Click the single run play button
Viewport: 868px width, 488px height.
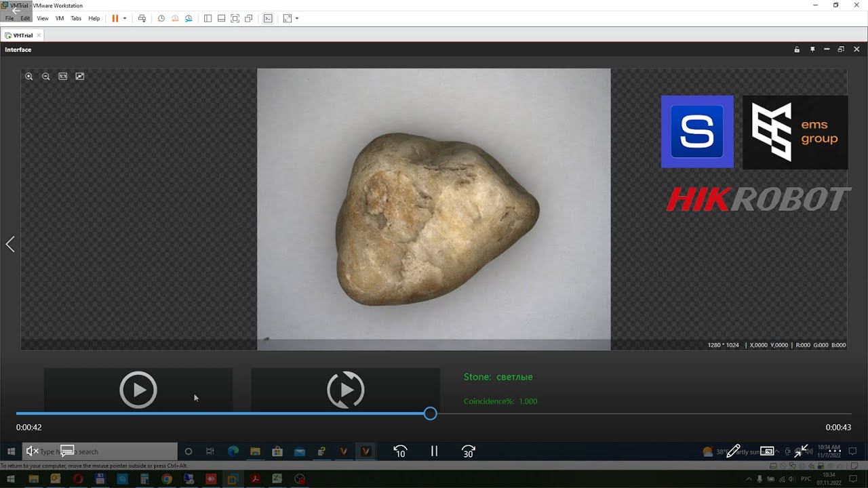pos(138,390)
